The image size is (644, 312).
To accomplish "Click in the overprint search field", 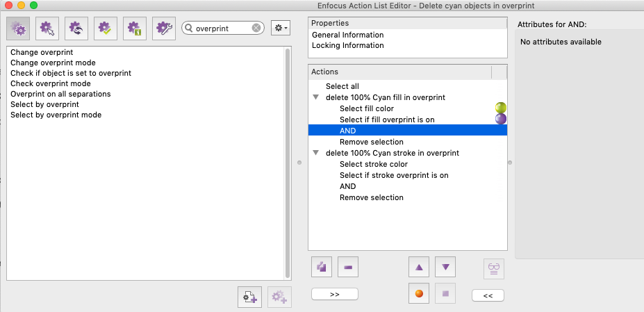I will pos(222,28).
